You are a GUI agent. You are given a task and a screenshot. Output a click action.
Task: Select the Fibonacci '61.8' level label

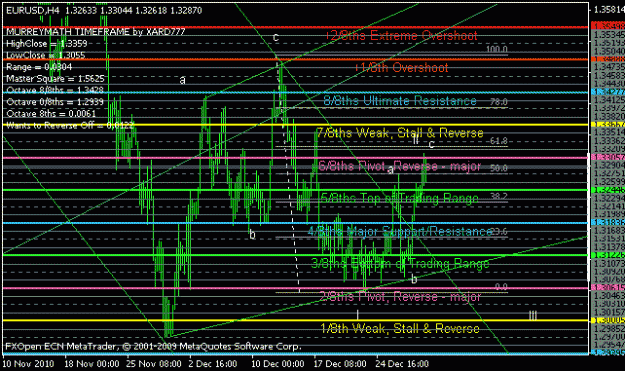point(499,141)
